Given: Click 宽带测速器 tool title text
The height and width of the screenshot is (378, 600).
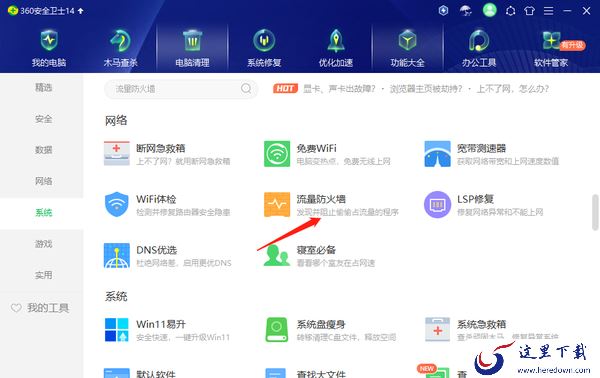Looking at the screenshot, I should coord(481,148).
